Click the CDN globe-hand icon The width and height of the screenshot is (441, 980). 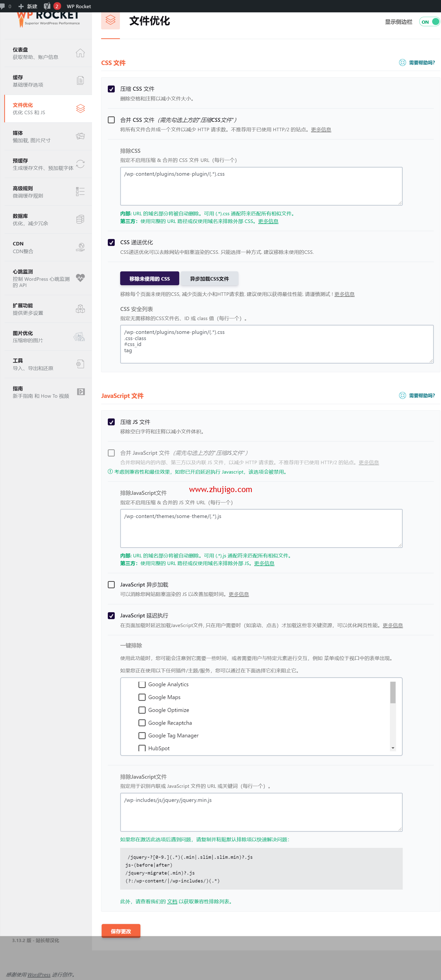pos(80,247)
